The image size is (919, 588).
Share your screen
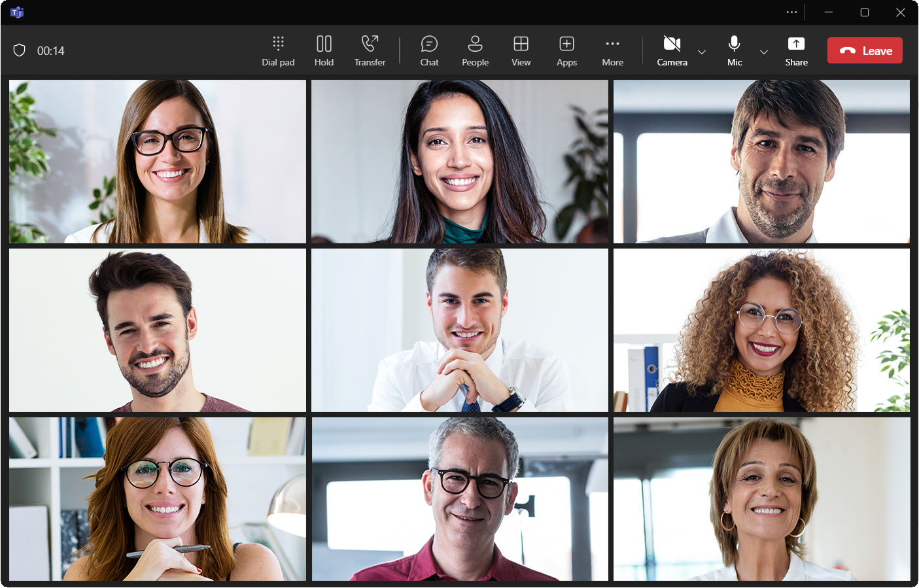pos(796,51)
